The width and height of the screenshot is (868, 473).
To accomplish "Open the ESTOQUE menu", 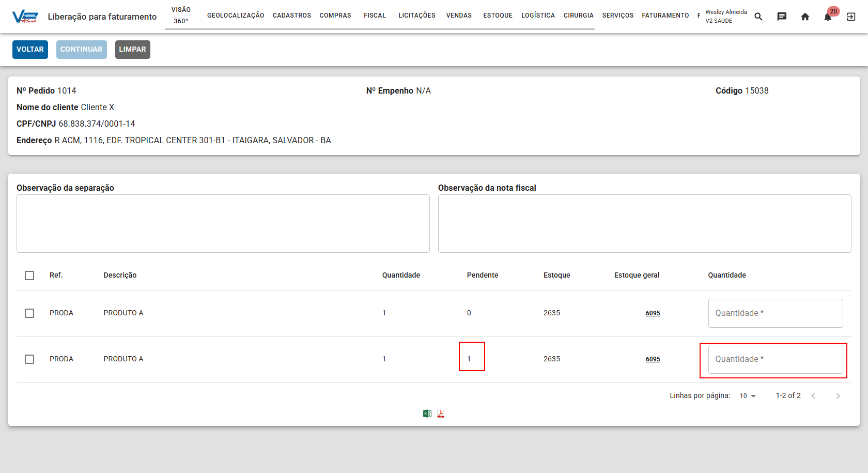I will [498, 16].
